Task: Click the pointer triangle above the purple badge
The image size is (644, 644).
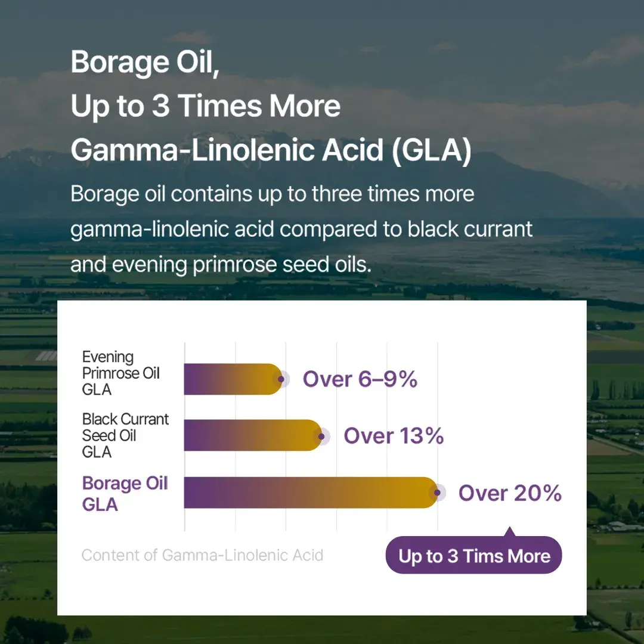Action: (x=509, y=531)
